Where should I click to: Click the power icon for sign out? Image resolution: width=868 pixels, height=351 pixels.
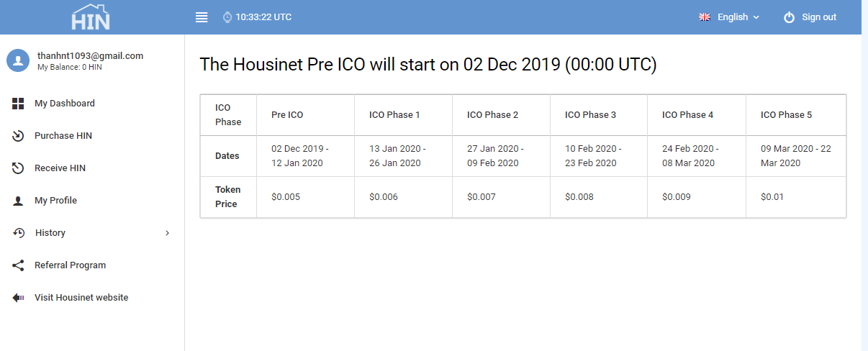(790, 17)
